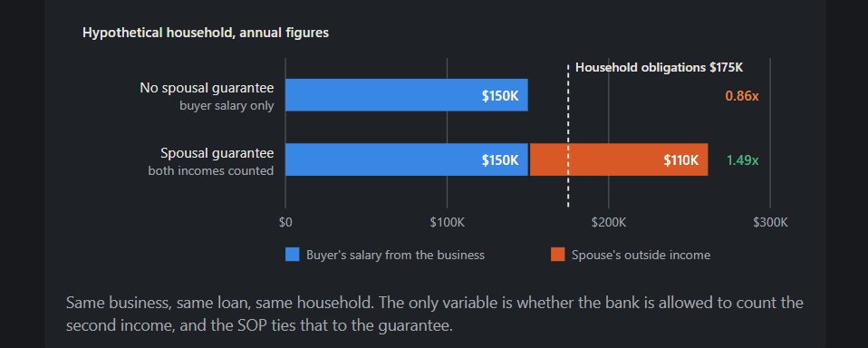Click the blue Buyer's salary legend swatch
This screenshot has width=868, height=348.
tap(293, 255)
